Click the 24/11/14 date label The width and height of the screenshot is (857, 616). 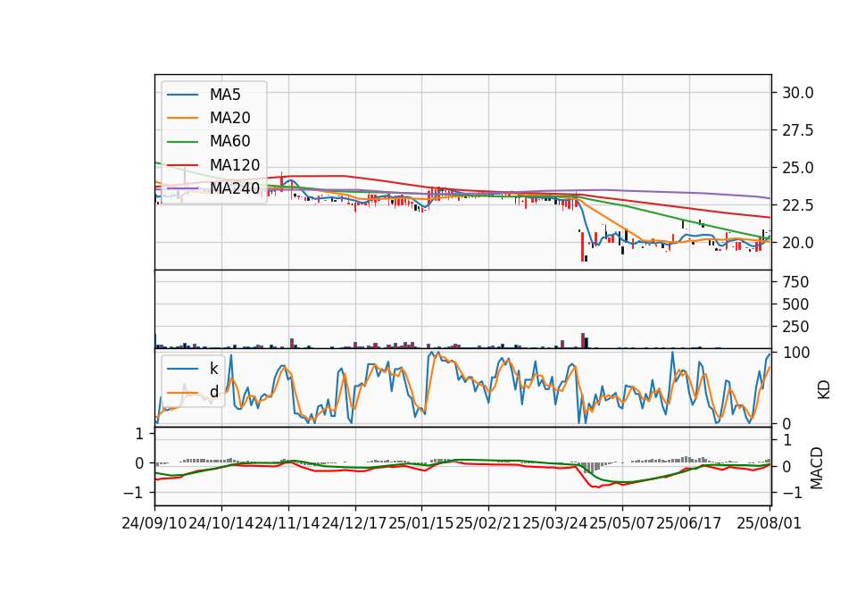(288, 523)
